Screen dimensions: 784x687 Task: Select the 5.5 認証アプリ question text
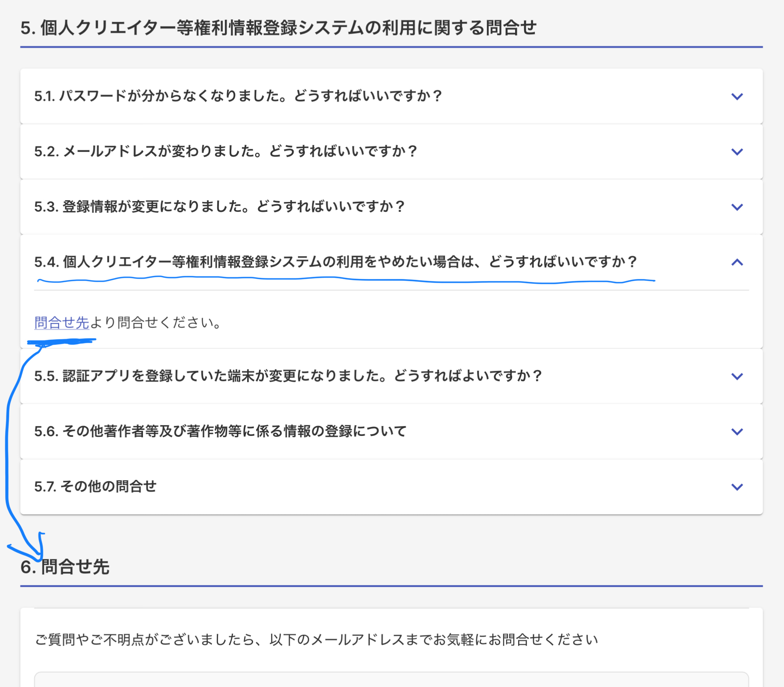pos(288,376)
